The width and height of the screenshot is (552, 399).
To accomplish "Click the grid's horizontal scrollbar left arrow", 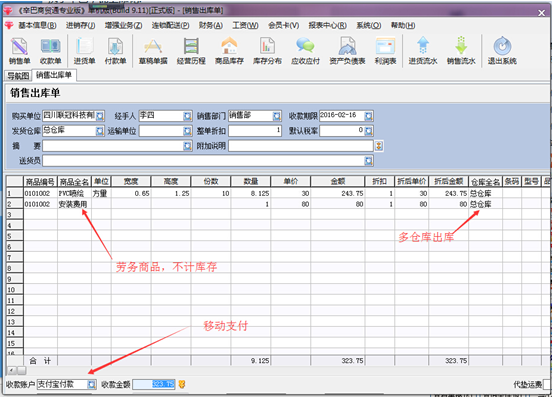I will click(12, 370).
